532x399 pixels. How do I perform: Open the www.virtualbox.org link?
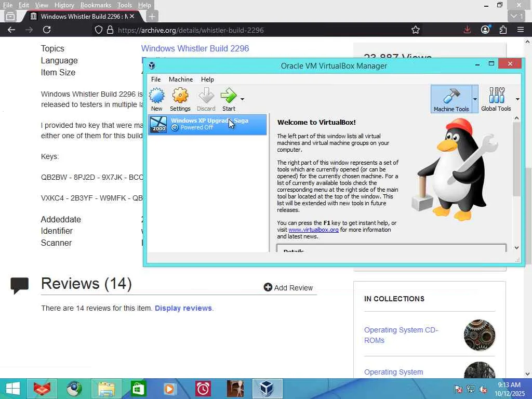pyautogui.click(x=313, y=230)
